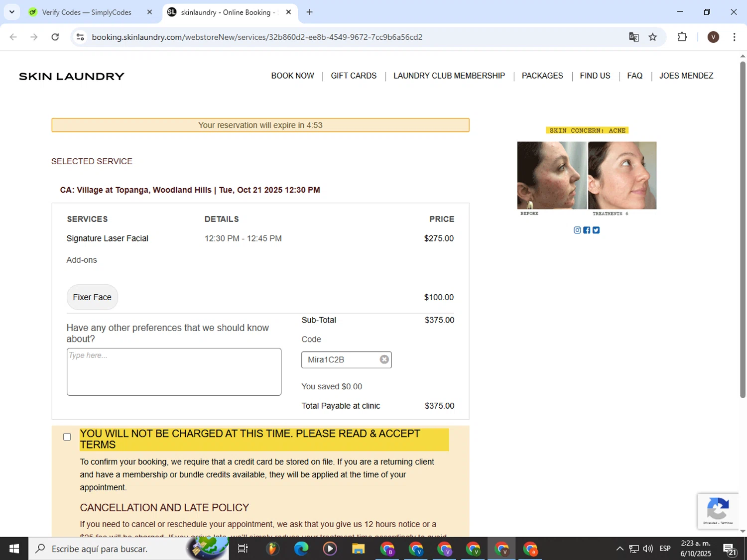Open Chrome three-dot menu

point(734,37)
